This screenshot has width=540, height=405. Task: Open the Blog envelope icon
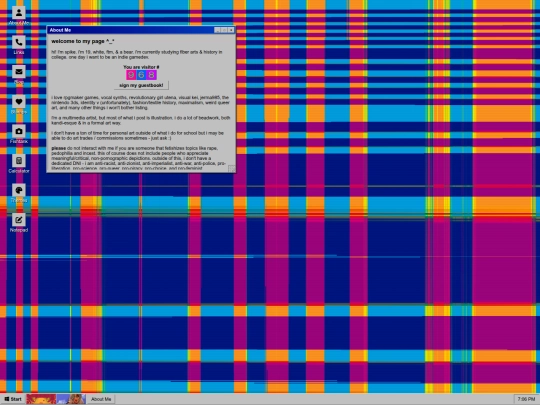(x=19, y=75)
